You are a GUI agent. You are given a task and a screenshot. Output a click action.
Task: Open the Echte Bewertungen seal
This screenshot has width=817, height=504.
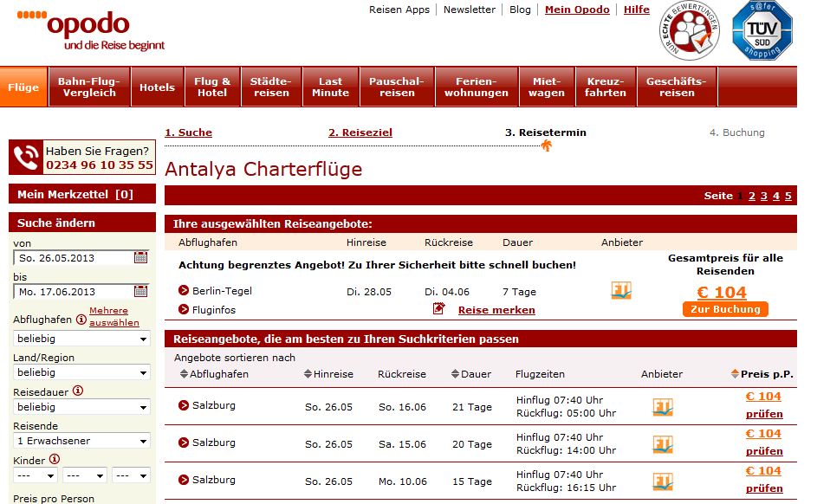pos(689,30)
